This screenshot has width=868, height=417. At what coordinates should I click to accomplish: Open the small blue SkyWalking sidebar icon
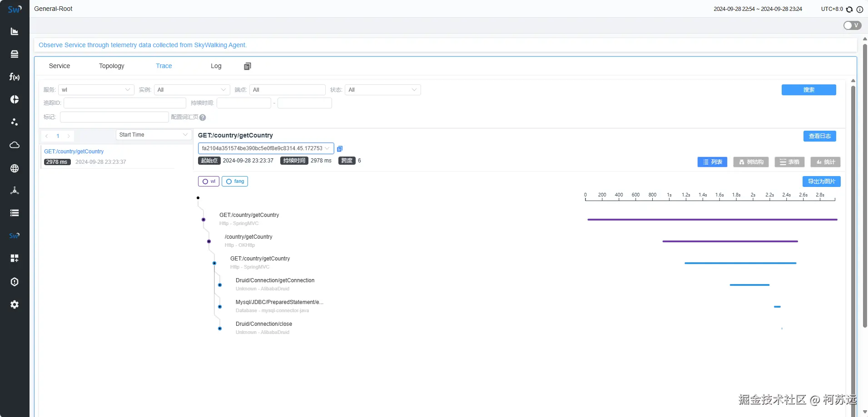15,235
